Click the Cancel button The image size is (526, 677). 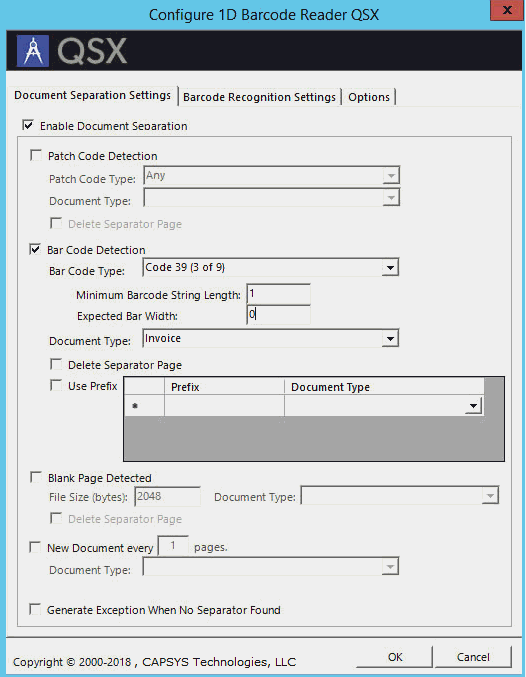click(x=473, y=657)
